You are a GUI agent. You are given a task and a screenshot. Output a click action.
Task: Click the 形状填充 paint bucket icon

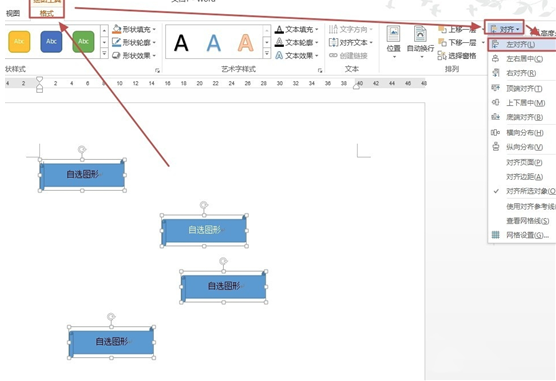pos(117,29)
